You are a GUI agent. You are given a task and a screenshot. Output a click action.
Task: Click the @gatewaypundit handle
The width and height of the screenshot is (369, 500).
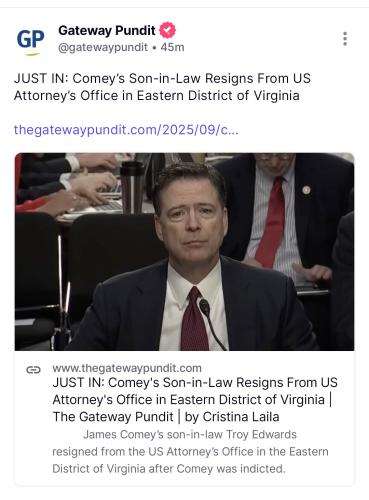click(103, 47)
